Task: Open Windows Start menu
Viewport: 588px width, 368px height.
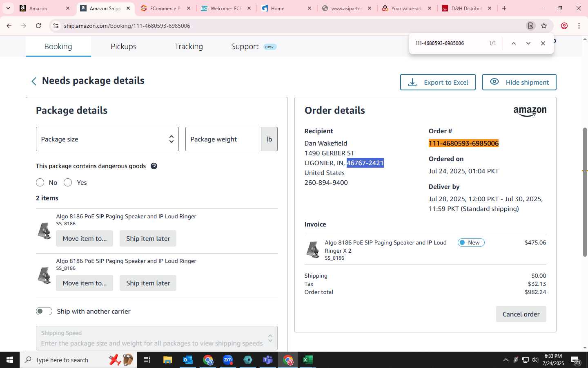Action: [10, 360]
